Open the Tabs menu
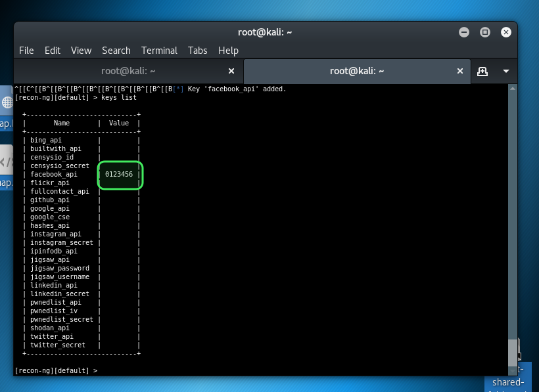Screen dimensions: 539x392 tap(197, 51)
